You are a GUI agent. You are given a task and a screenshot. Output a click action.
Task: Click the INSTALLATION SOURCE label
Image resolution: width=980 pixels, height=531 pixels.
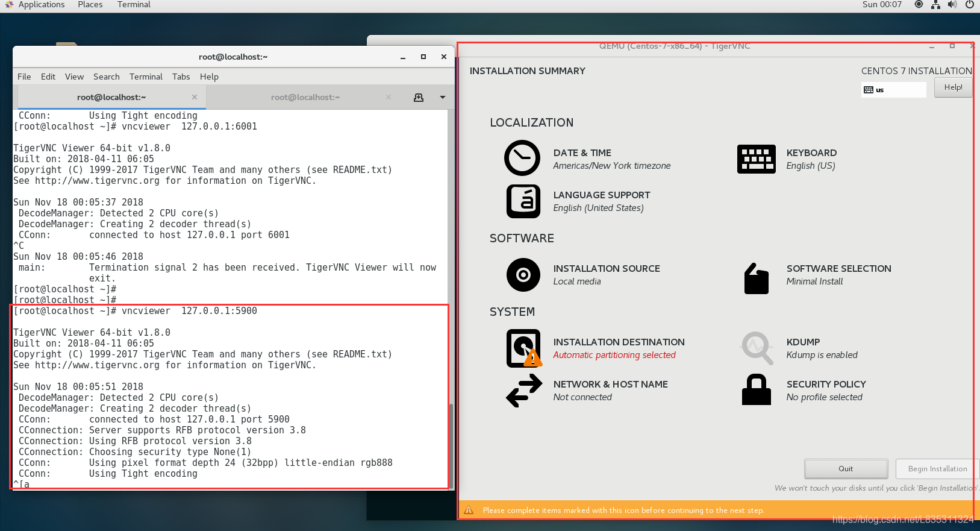tap(607, 269)
